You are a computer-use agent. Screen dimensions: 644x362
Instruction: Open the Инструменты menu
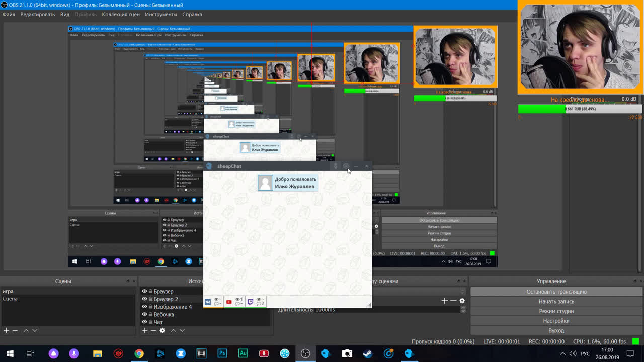point(161,14)
